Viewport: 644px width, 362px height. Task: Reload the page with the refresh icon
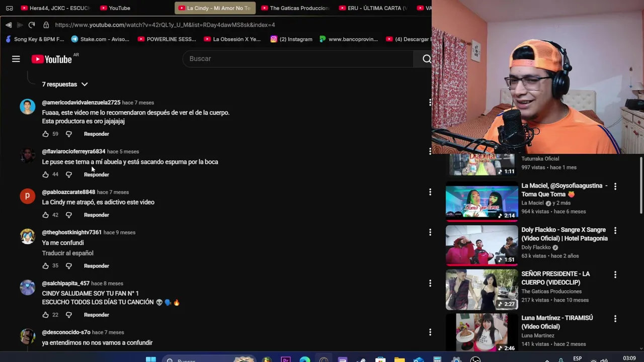coord(32,25)
